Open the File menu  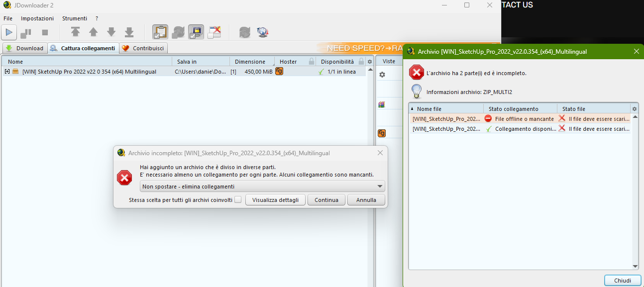click(x=8, y=18)
